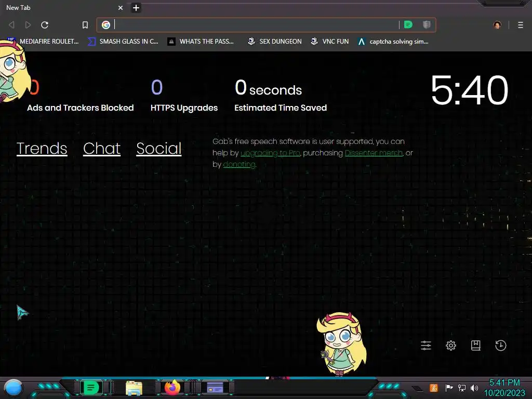Follow the Dissenter merch link
The image size is (532, 399).
[x=374, y=153]
